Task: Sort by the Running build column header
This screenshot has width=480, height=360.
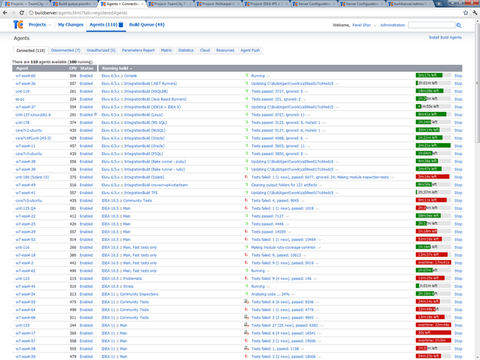Action: tap(117, 68)
